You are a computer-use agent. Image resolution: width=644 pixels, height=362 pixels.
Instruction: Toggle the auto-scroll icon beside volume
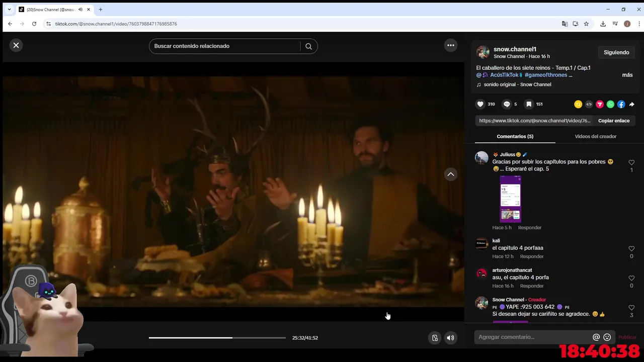(435, 338)
